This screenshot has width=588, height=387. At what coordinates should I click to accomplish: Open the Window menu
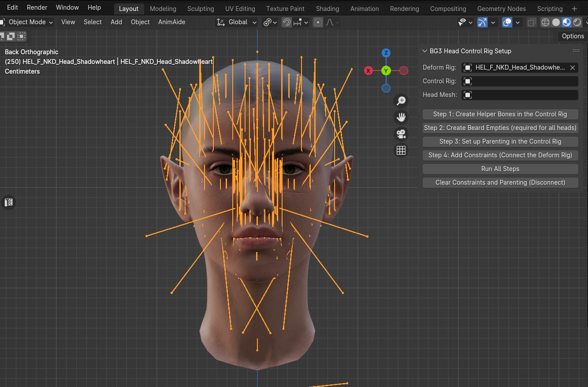67,7
